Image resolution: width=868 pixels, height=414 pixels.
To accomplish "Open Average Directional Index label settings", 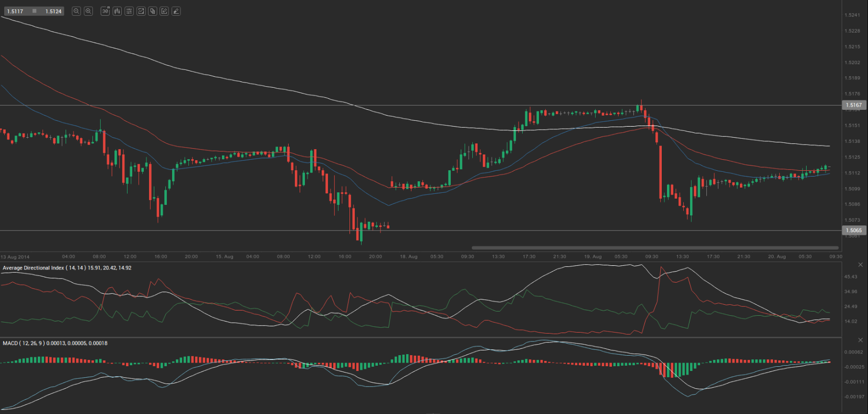I will pos(67,268).
